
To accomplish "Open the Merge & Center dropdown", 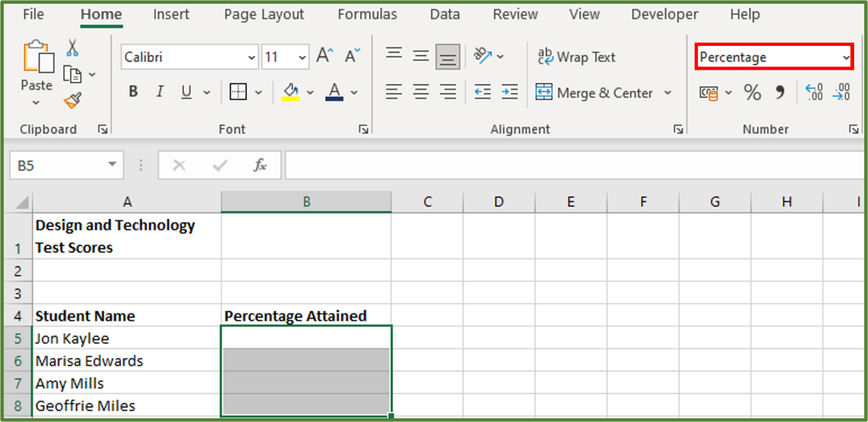I will tap(668, 92).
